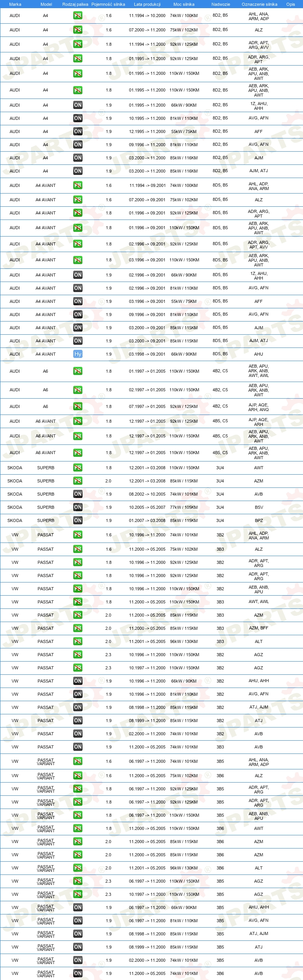Screen dimensions: 303x980
Task: Click petrol icon in Audi A4 ALZ row
Action: pyautogui.click(x=78, y=30)
